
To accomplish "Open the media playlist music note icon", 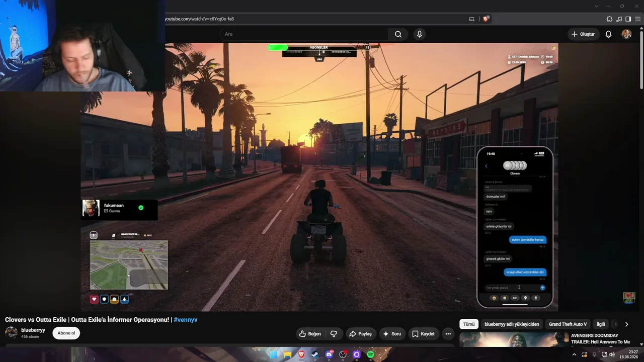I will point(619,19).
